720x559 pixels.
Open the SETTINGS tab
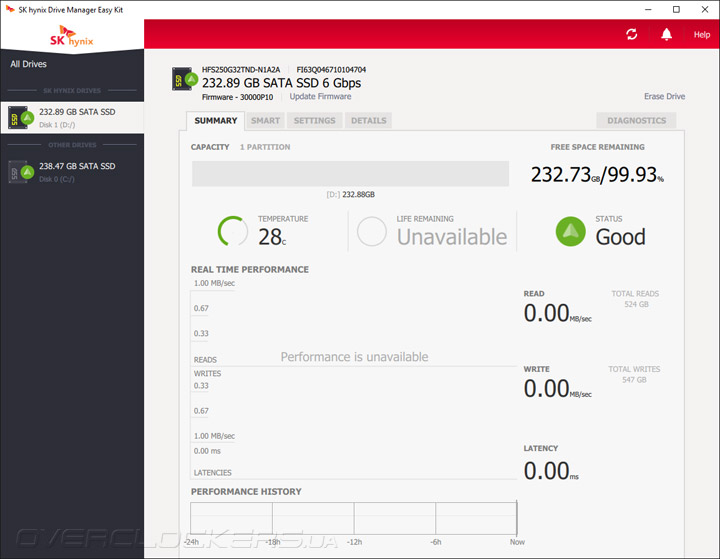pyautogui.click(x=315, y=121)
